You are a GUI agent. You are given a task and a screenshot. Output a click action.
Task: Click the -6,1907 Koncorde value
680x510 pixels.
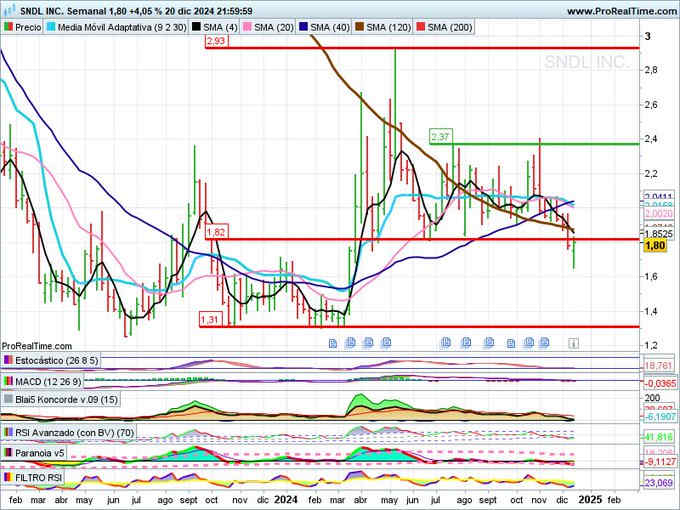[x=660, y=417]
